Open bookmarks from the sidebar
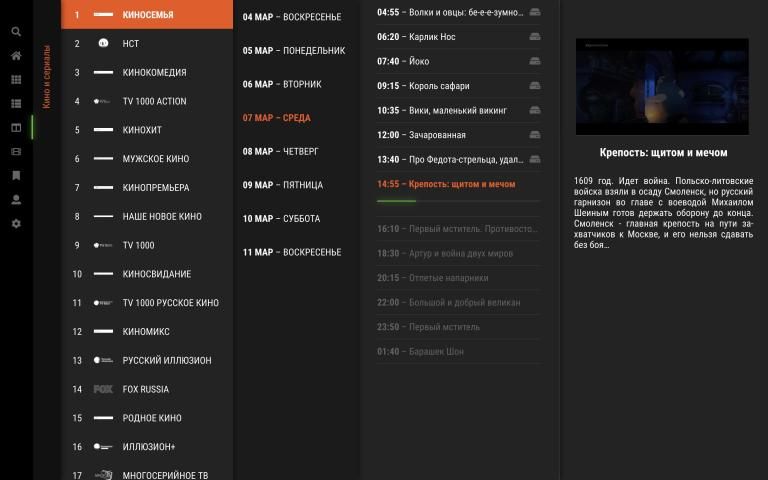Screen dimensions: 768x480 pyautogui.click(x=15, y=176)
